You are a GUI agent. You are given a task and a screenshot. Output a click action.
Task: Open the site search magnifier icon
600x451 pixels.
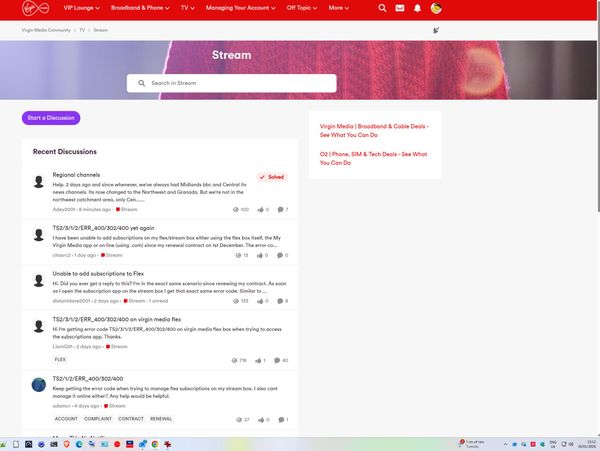click(x=382, y=8)
